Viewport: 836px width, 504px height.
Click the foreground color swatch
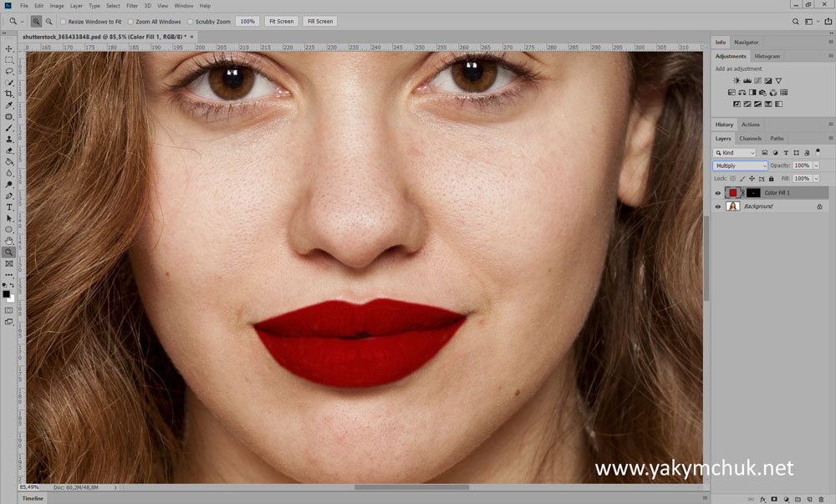6,294
